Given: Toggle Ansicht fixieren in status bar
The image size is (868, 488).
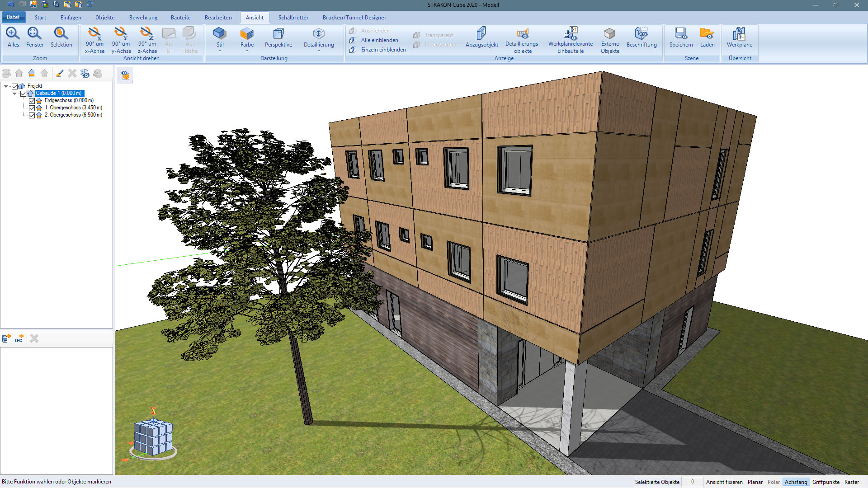Looking at the screenshot, I should pyautogui.click(x=724, y=482).
